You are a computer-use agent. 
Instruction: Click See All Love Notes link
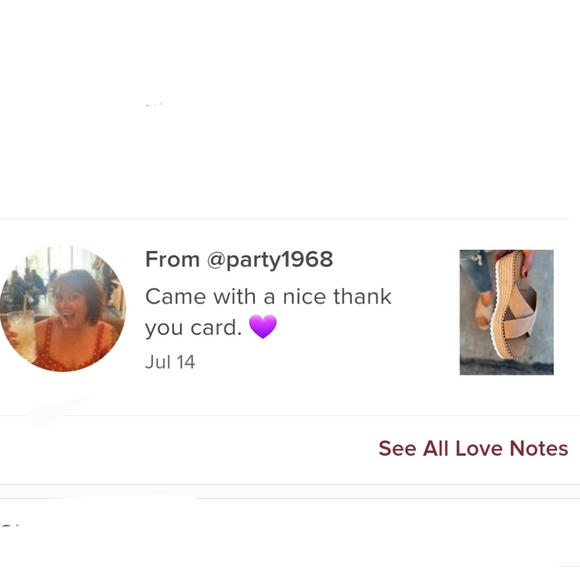(x=473, y=448)
